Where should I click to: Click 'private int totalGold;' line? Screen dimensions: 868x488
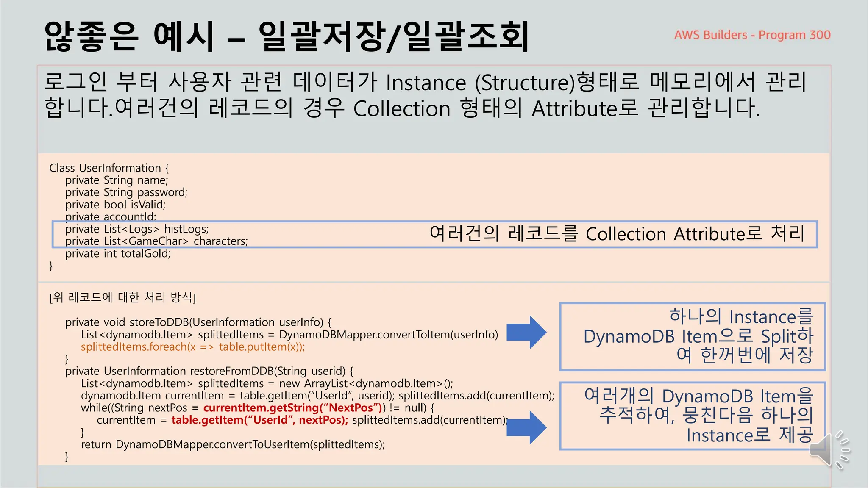[118, 254]
